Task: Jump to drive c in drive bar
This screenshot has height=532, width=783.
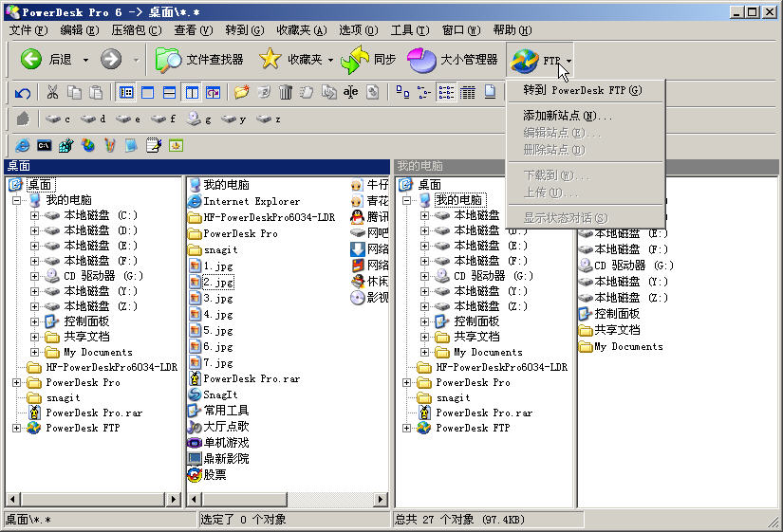Action: (x=58, y=119)
